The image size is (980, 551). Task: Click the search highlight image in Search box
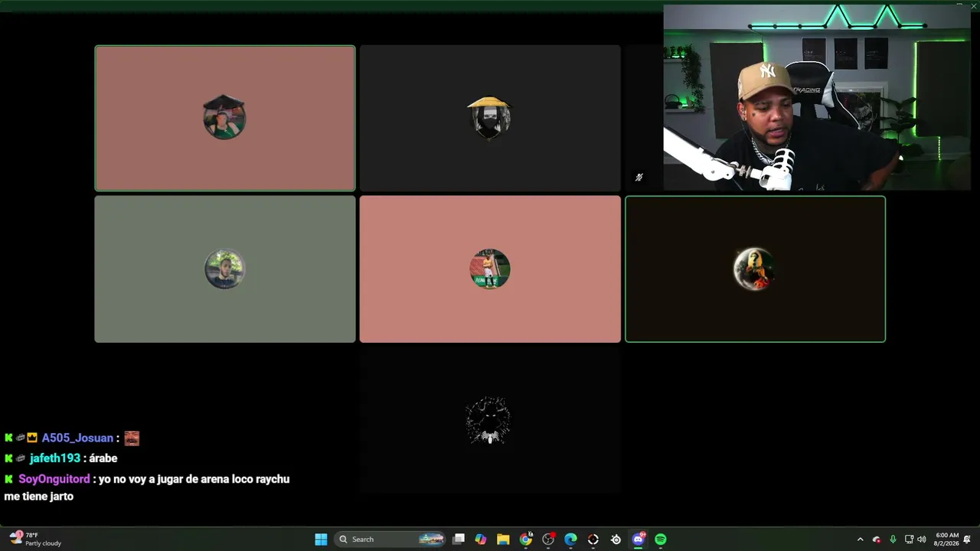[431, 540]
